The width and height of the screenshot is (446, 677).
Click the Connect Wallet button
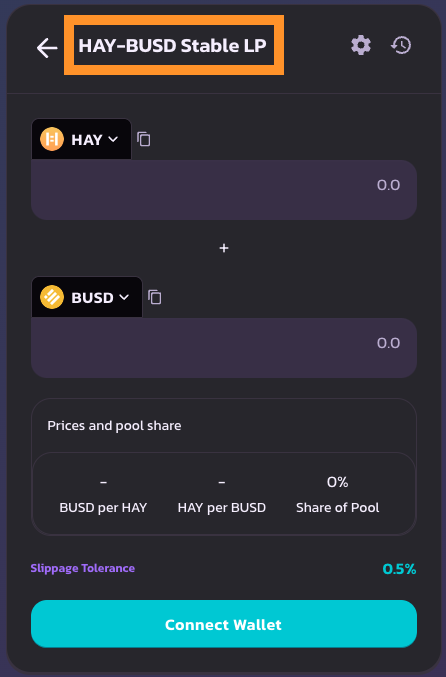pos(224,624)
